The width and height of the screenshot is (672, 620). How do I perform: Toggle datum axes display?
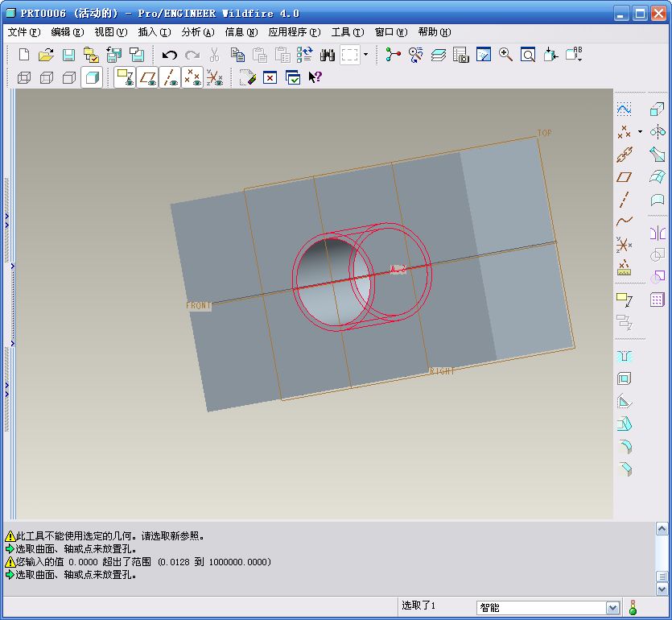click(x=170, y=77)
